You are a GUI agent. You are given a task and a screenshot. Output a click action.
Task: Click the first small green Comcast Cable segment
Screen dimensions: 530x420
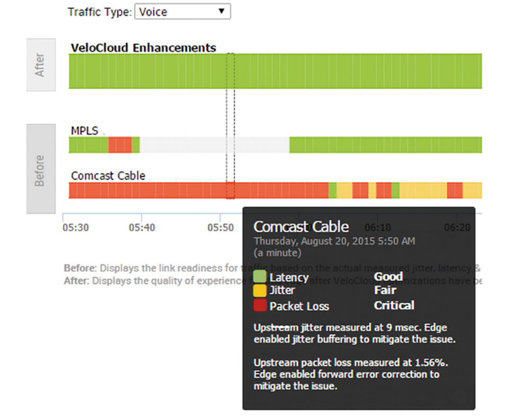click(333, 190)
